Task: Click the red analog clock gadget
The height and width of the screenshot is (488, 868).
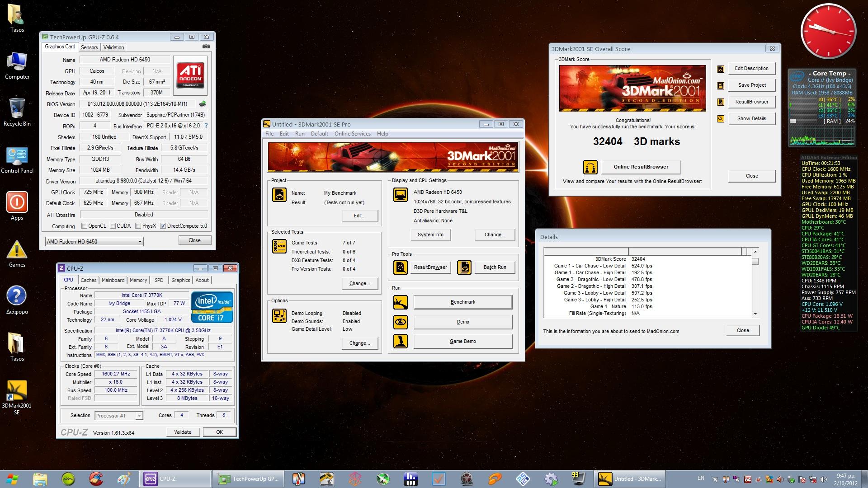Action: click(828, 32)
